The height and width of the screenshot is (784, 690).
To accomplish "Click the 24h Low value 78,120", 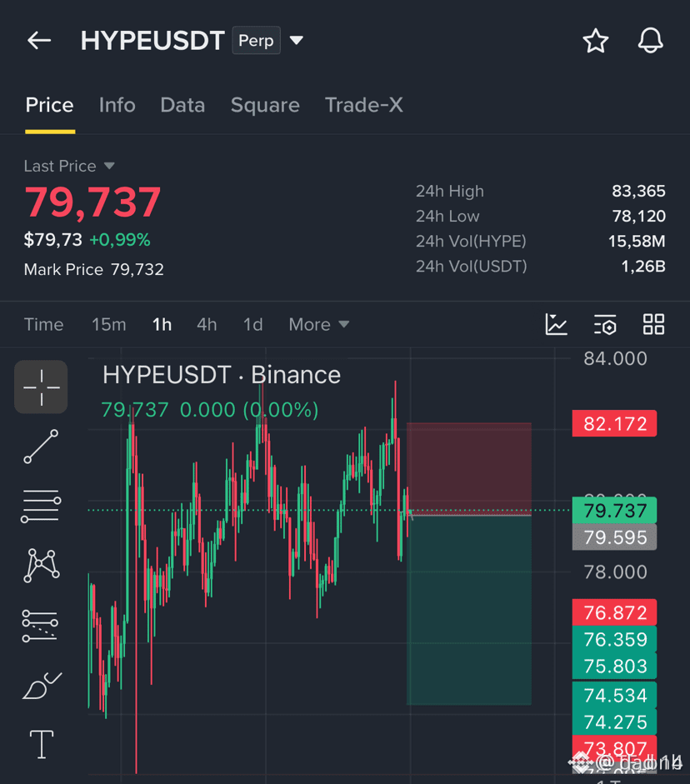I will tap(638, 216).
